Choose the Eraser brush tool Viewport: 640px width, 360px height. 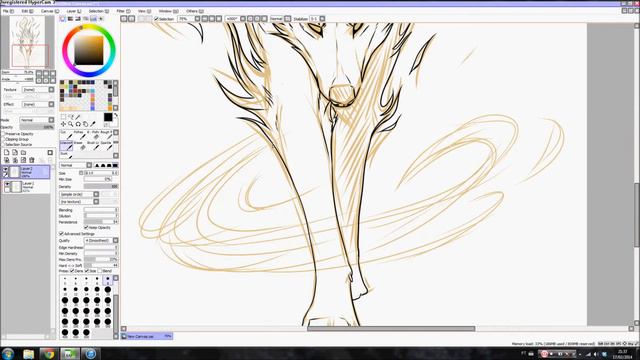(x=80, y=146)
